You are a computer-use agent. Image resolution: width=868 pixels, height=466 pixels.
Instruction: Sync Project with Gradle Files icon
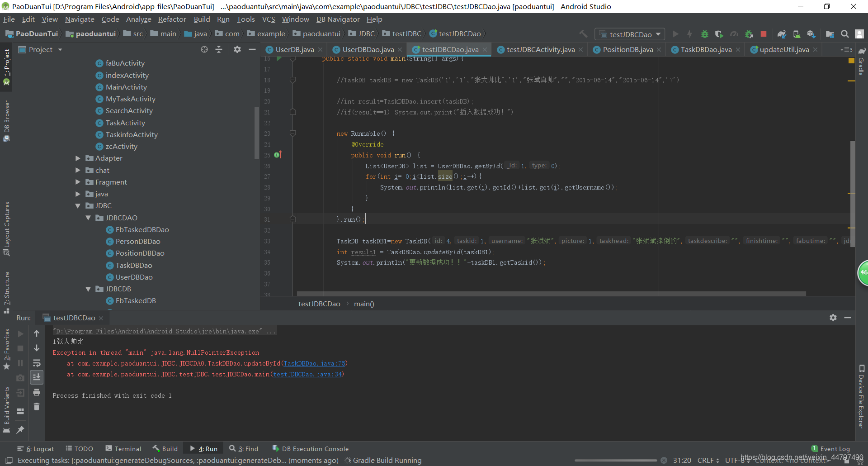(x=782, y=34)
